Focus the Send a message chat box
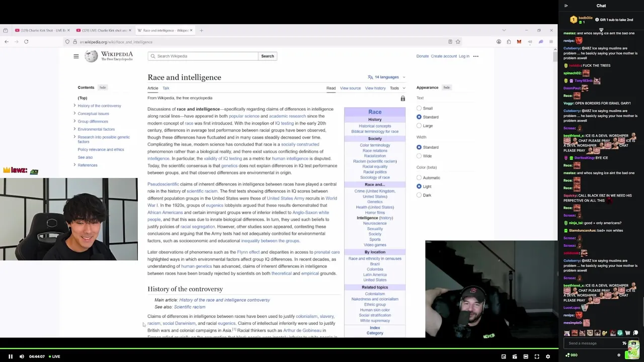 coord(594,343)
